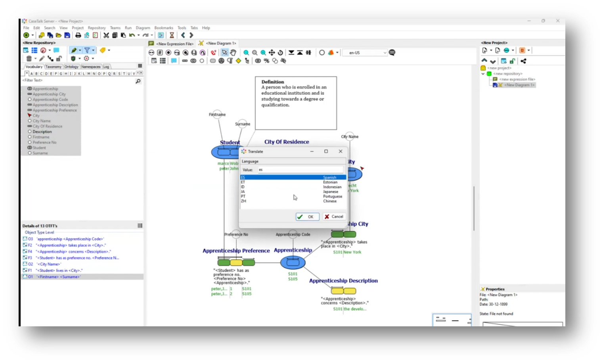
Task: Select 'City Of Residence' in vocabulary list
Action: point(47,126)
